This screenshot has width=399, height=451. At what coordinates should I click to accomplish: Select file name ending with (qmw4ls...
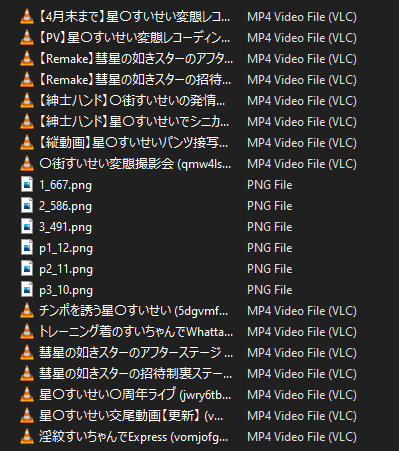(x=135, y=164)
